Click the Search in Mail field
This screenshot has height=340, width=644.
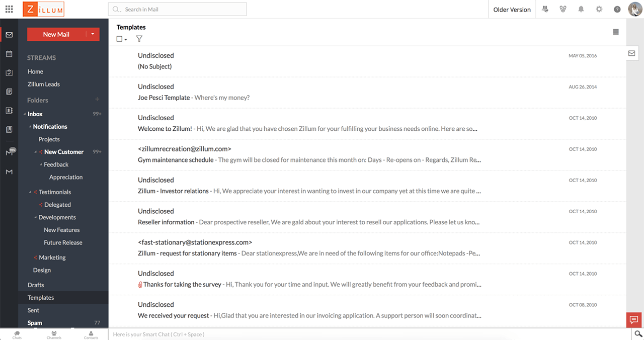178,9
